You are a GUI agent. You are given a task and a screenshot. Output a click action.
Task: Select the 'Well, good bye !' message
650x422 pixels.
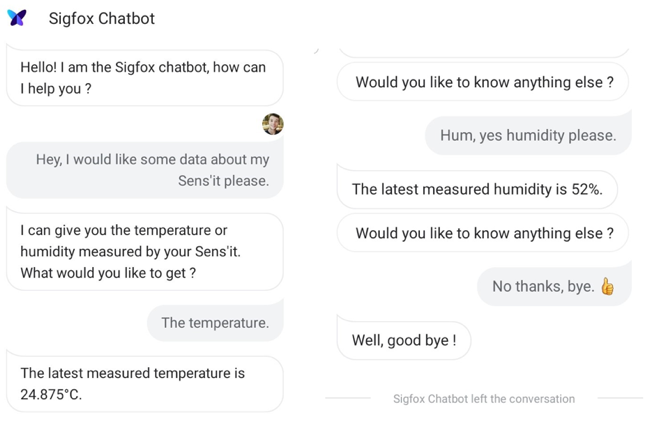click(404, 340)
